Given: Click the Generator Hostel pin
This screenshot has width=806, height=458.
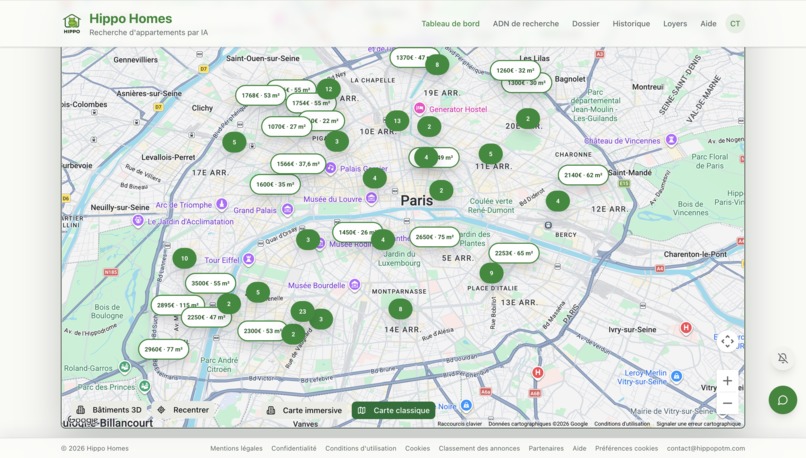Looking at the screenshot, I should click(419, 108).
